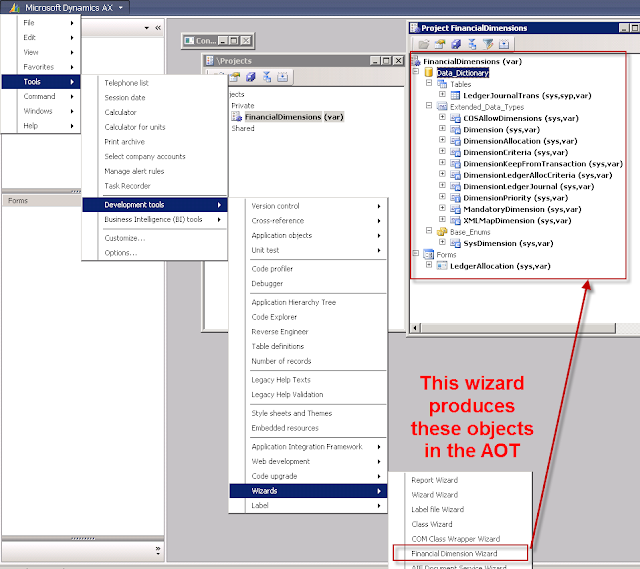Image resolution: width=640 pixels, height=569 pixels.
Task: Click the Save icon in Project FinancialDimensions toolbar
Action: coord(456,44)
